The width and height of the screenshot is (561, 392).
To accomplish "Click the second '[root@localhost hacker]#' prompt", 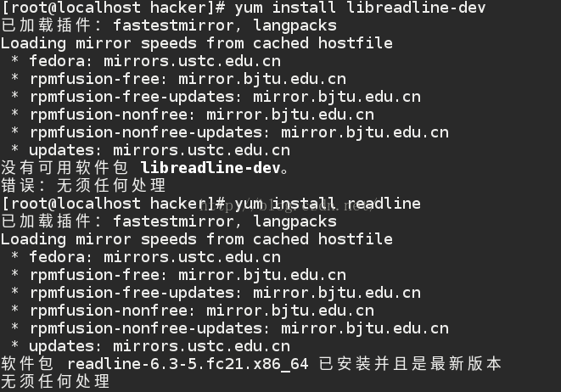I will tap(113, 204).
